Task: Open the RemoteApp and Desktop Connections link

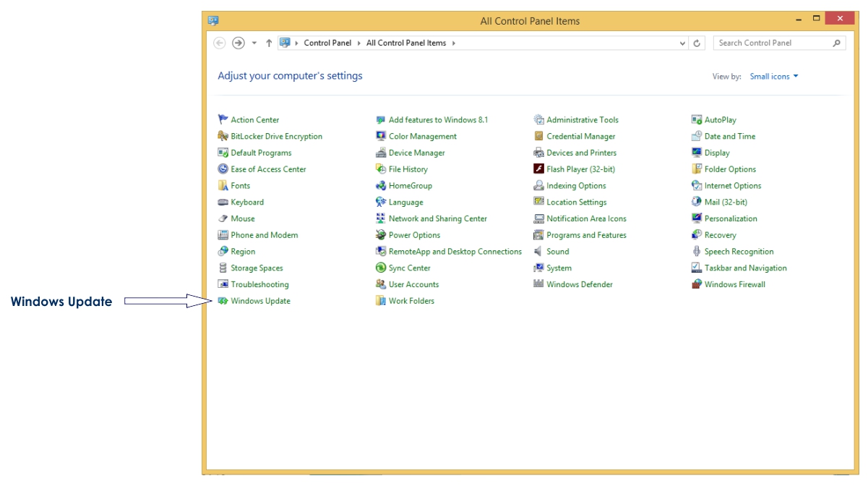Action: tap(455, 252)
